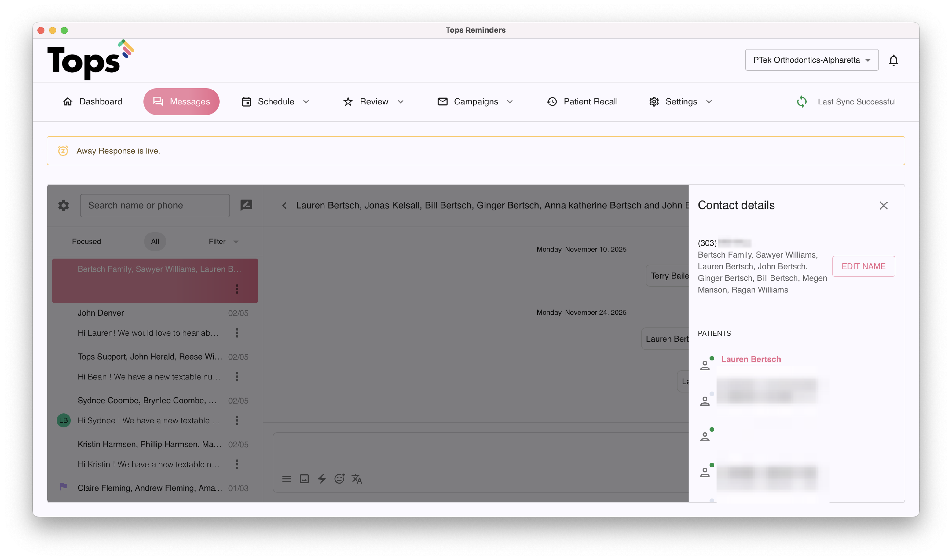Insert emoji with the smiley icon

coord(339,479)
